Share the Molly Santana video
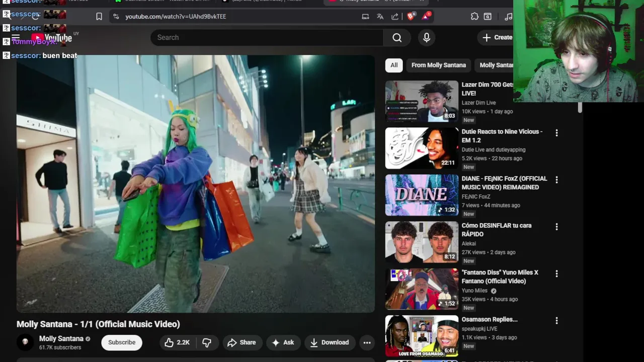The height and width of the screenshot is (362, 644). 242,342
